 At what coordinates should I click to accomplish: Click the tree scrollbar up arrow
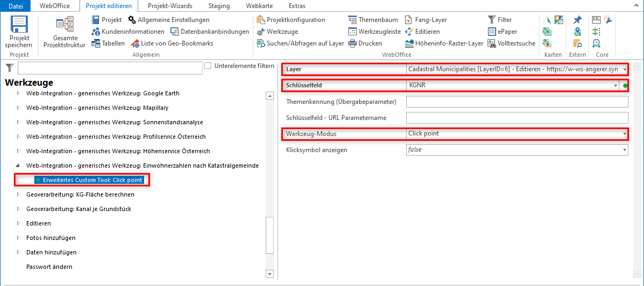(269, 95)
